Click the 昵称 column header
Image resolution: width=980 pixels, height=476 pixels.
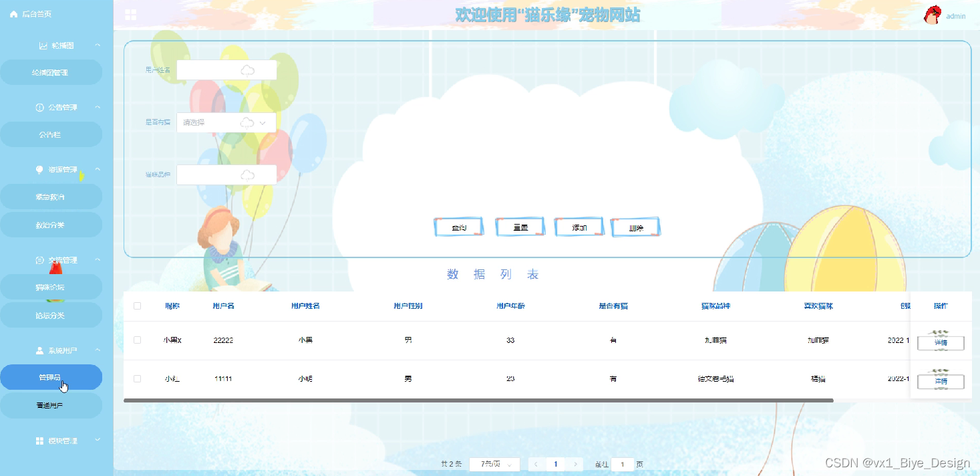click(x=172, y=306)
